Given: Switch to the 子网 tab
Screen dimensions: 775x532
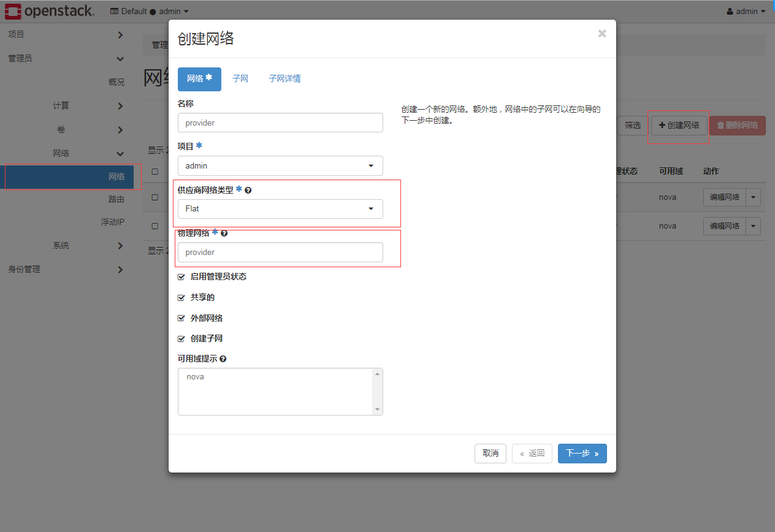Looking at the screenshot, I should click(x=240, y=78).
